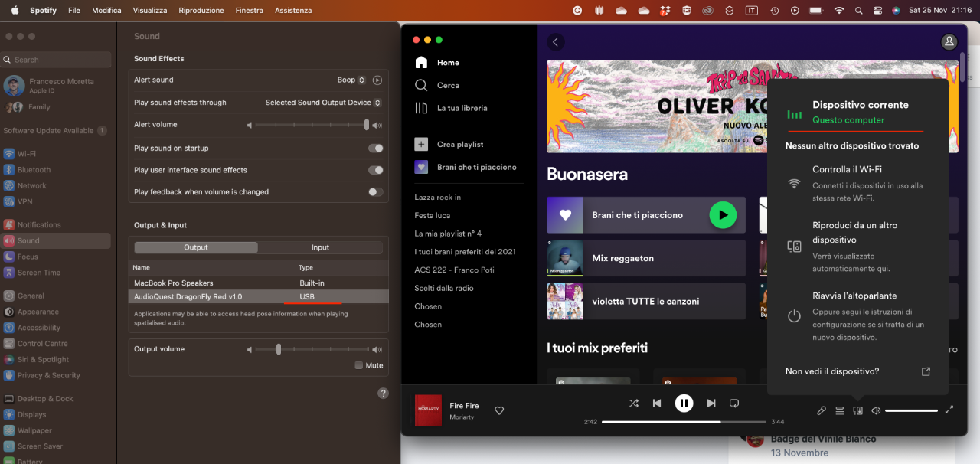The width and height of the screenshot is (980, 464).
Task: Open Control Centre in the menu bar
Action: pyautogui.click(x=877, y=11)
